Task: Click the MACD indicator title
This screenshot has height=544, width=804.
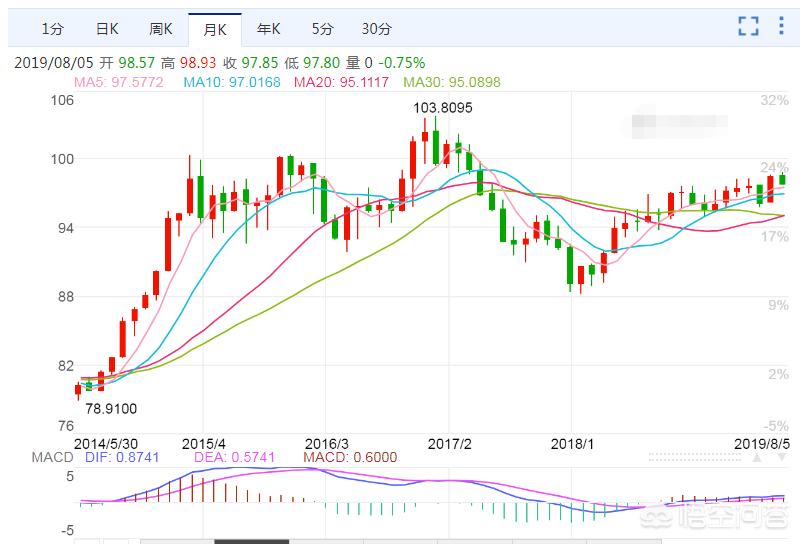Action: coord(52,457)
